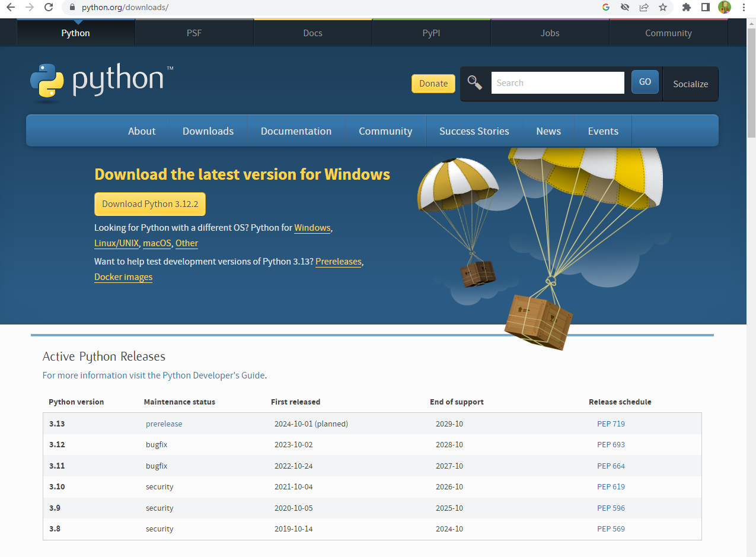Follow the Other OS link
756x557 pixels.
(187, 243)
